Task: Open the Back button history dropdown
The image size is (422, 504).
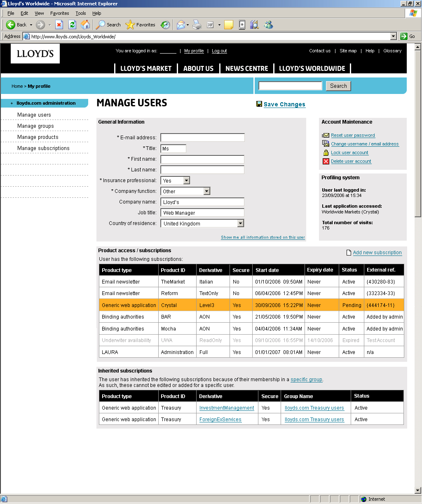Action: click(31, 25)
